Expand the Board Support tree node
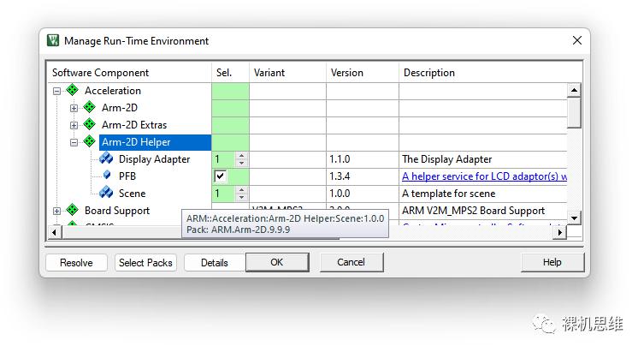The width and height of the screenshot is (644, 352). (x=56, y=211)
